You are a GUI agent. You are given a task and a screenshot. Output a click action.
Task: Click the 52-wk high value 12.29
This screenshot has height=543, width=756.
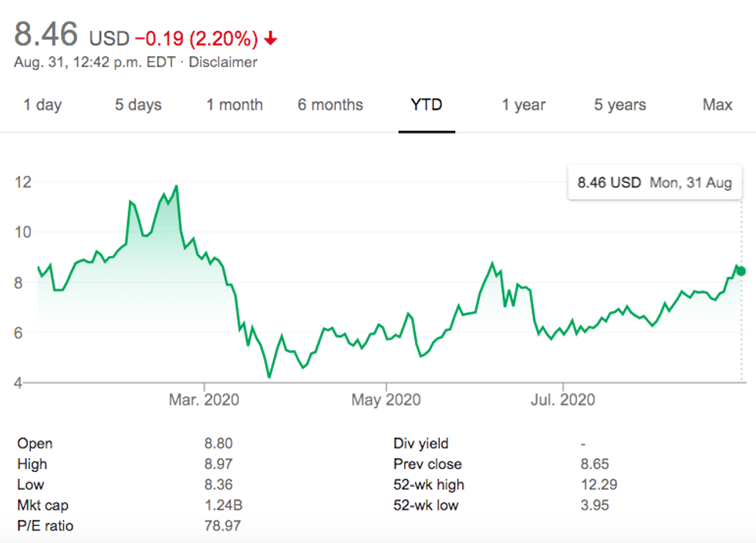pyautogui.click(x=598, y=485)
